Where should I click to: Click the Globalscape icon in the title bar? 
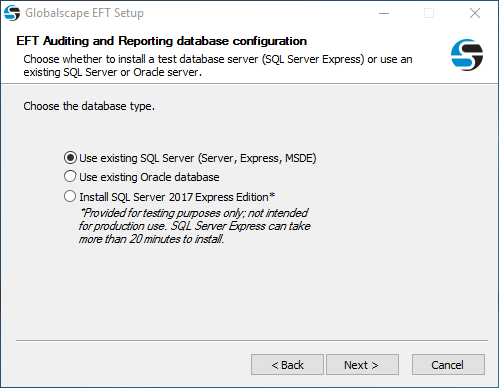click(12, 13)
